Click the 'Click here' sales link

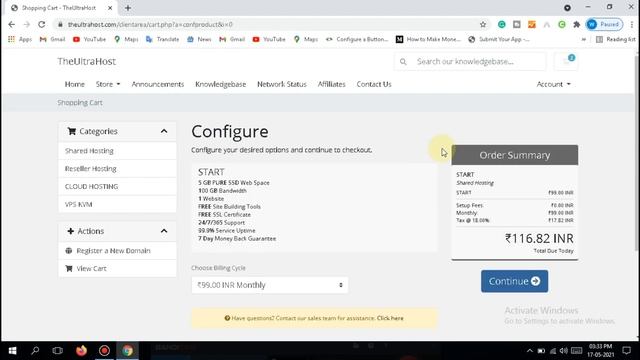click(x=390, y=318)
